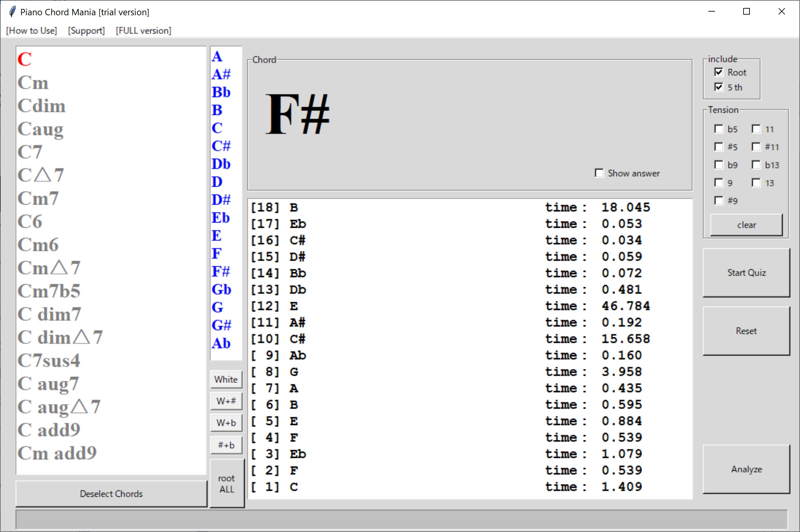Toggle the 5 th include checkbox
The width and height of the screenshot is (800, 532).
[x=718, y=87]
